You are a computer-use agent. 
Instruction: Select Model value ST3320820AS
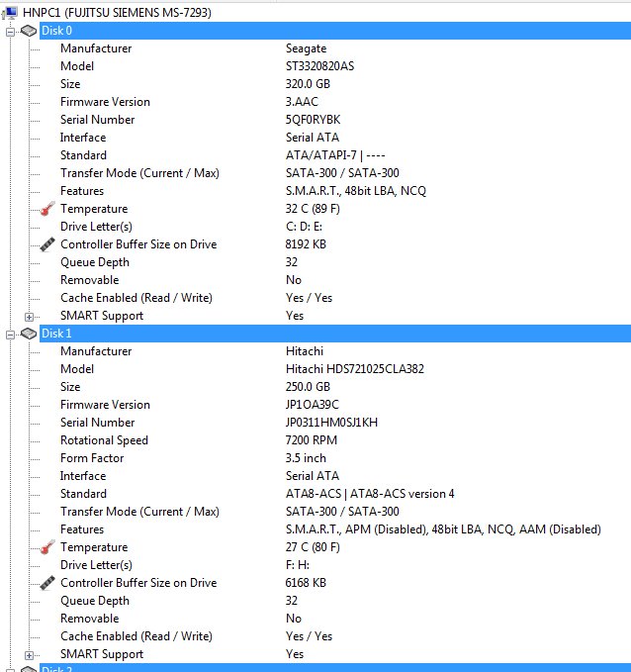[320, 66]
